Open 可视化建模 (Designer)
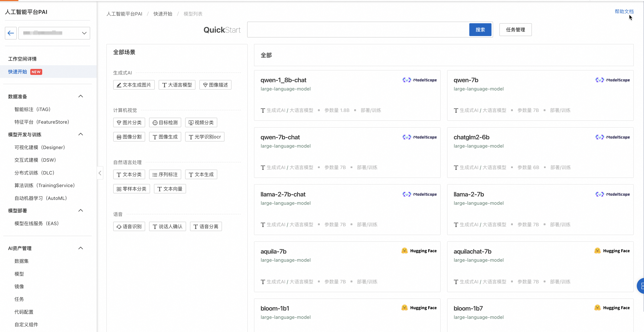 (x=40, y=147)
